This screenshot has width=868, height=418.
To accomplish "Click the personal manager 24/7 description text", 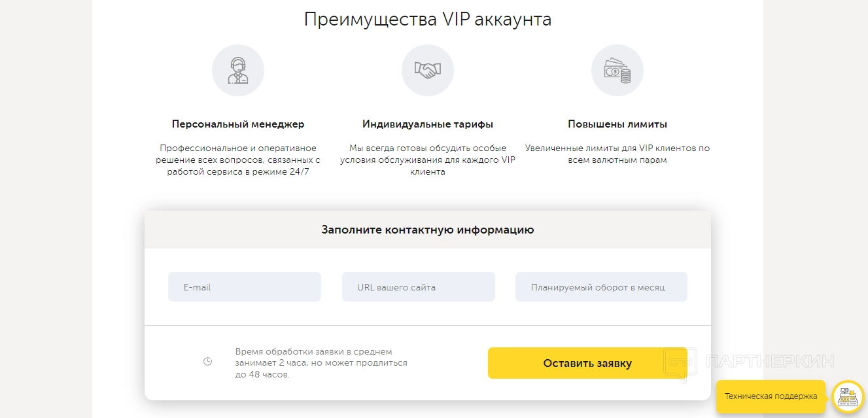I will (x=238, y=160).
